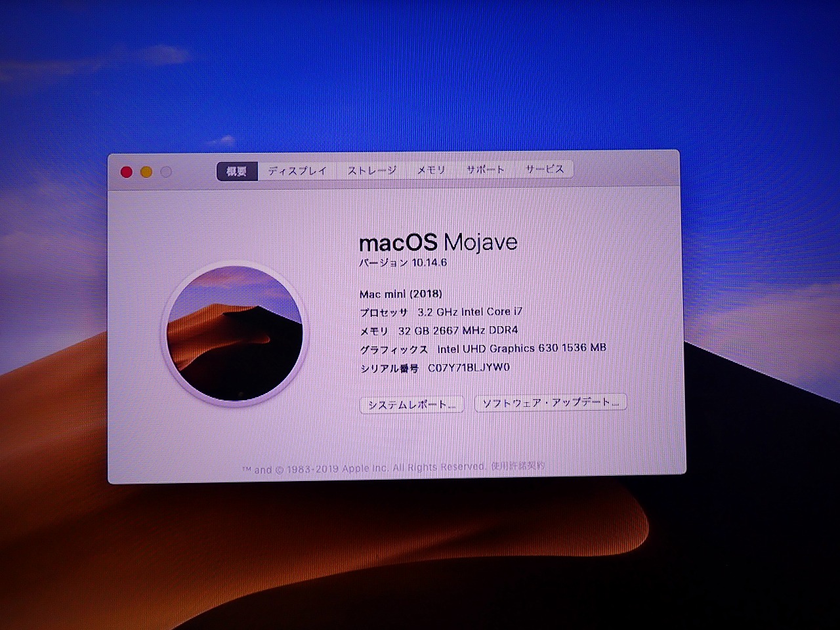The image size is (840, 630).
Task: Select the Mac mini (2018) model text
Action: pos(401,294)
